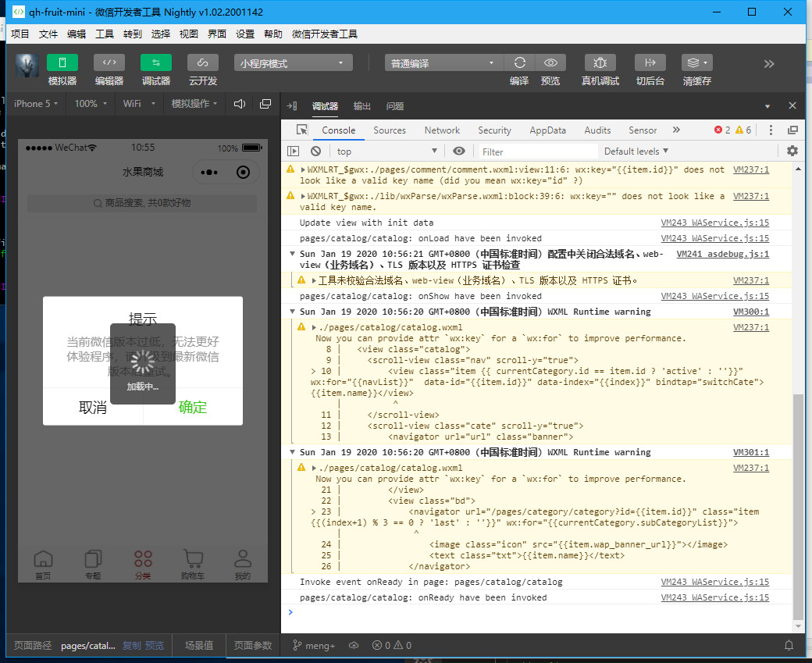Open the 场景值 status bar item

point(199,645)
